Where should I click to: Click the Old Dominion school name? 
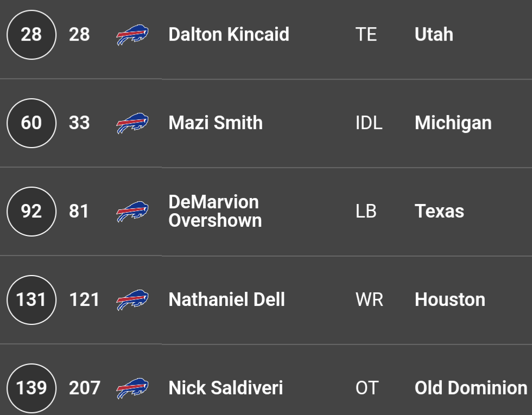471,388
